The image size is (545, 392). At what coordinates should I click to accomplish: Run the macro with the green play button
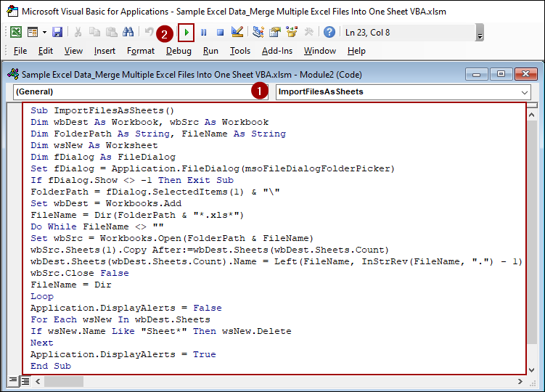click(187, 32)
